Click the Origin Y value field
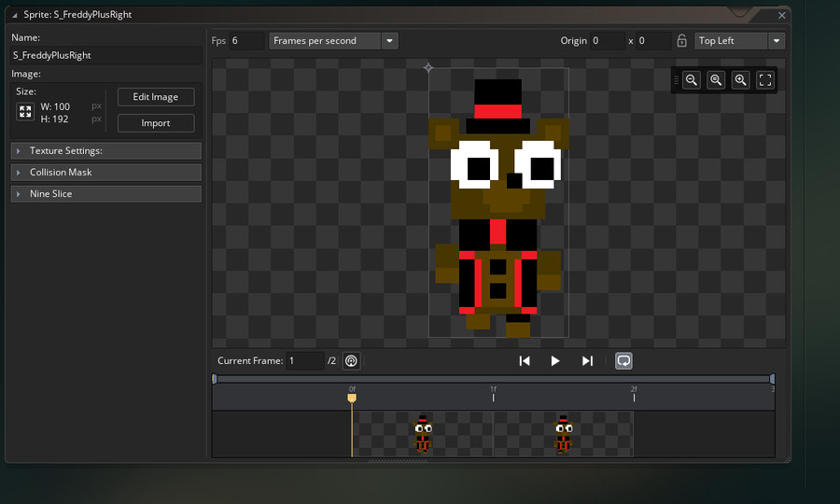Viewport: 840px width, 504px height. [x=653, y=41]
